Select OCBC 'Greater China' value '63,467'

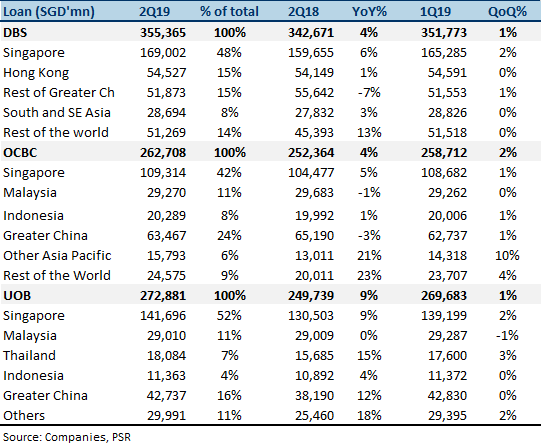[166, 236]
